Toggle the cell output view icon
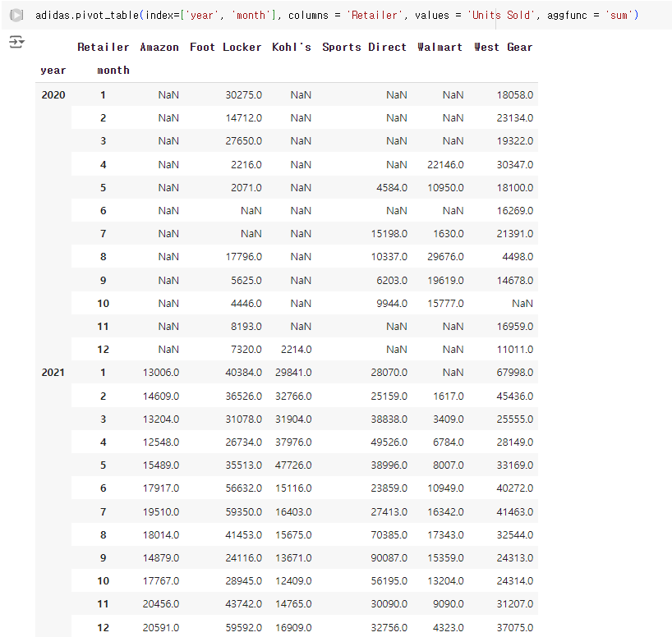The height and width of the screenshot is (637, 672). pos(16,42)
